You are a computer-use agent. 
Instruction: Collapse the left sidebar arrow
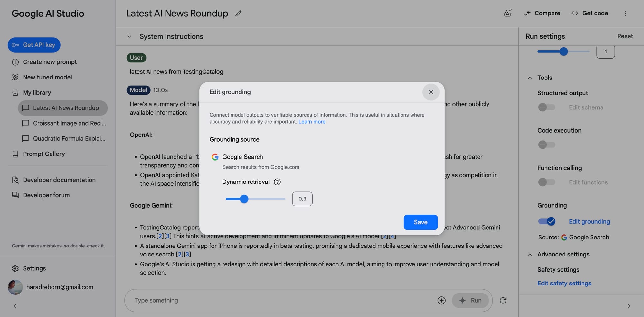pyautogui.click(x=15, y=306)
